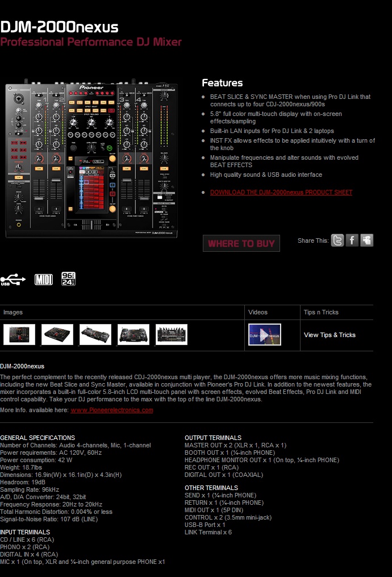Click 'USB-B Port x 1' line
Screen dimensions: 392x577
(x=205, y=525)
